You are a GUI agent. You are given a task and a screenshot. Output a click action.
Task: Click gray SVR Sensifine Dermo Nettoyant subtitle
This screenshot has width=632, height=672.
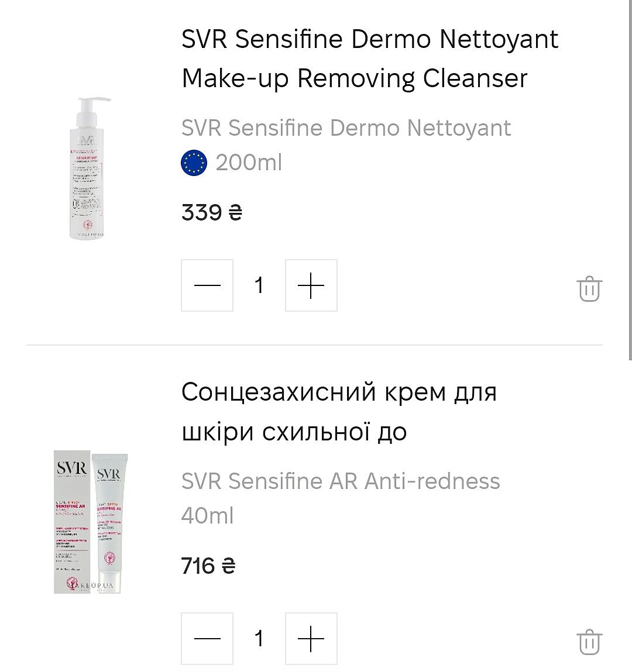[x=346, y=128]
